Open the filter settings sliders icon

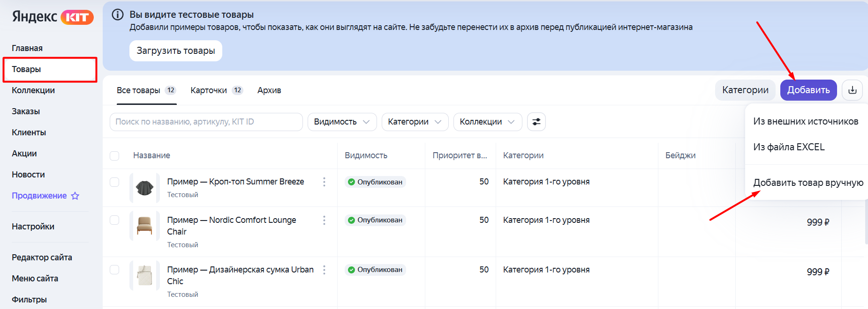point(536,122)
